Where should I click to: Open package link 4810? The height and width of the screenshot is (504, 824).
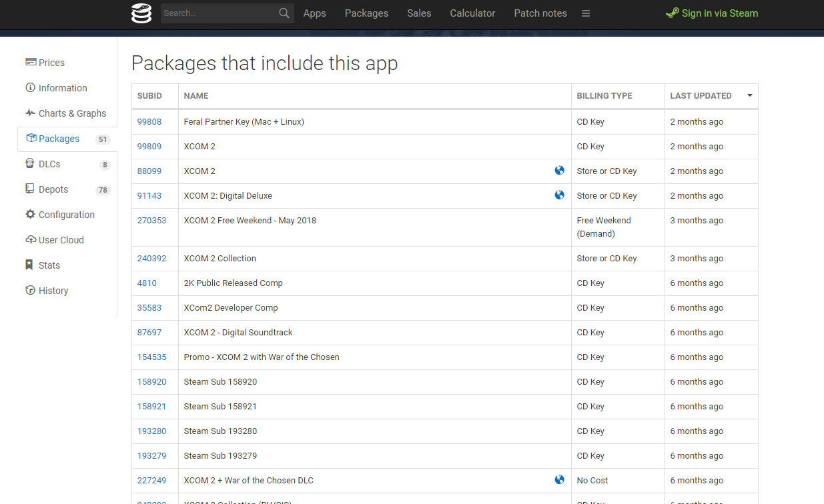(x=147, y=283)
